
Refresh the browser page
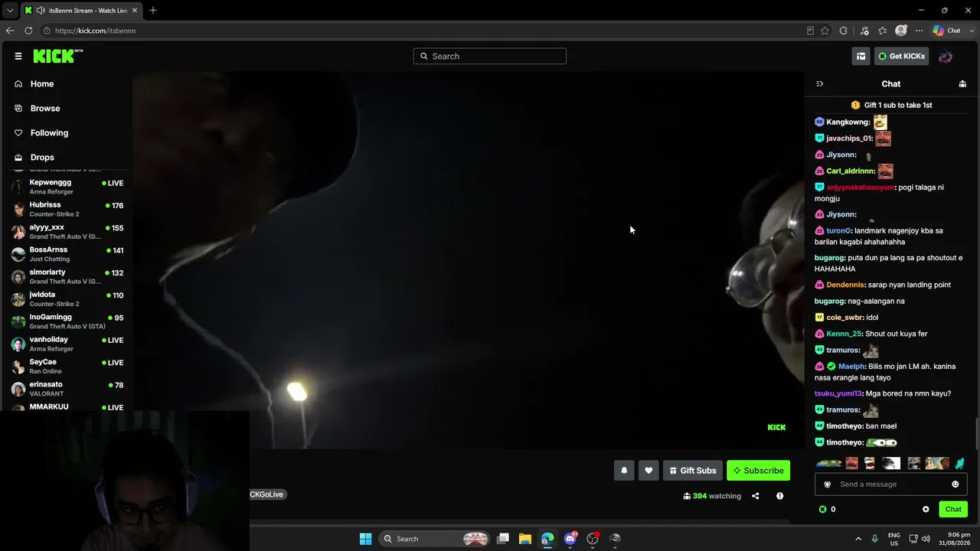(x=28, y=31)
